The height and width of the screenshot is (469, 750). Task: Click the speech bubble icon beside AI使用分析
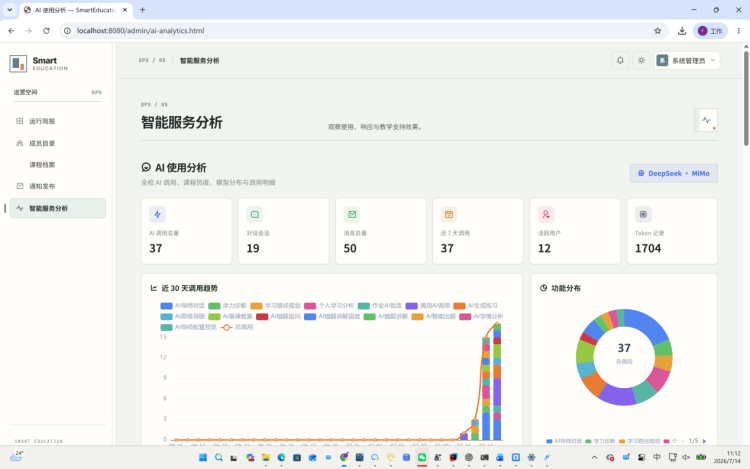coord(146,167)
